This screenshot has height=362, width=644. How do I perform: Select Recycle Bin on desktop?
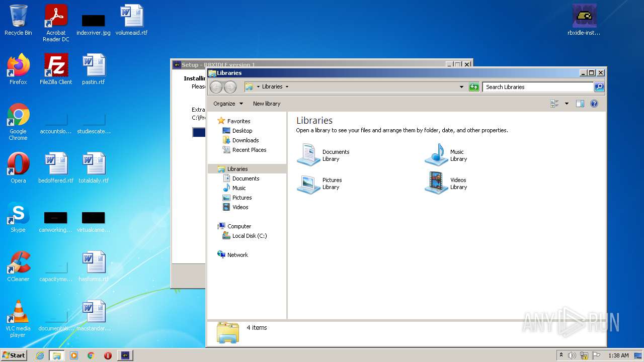click(18, 20)
